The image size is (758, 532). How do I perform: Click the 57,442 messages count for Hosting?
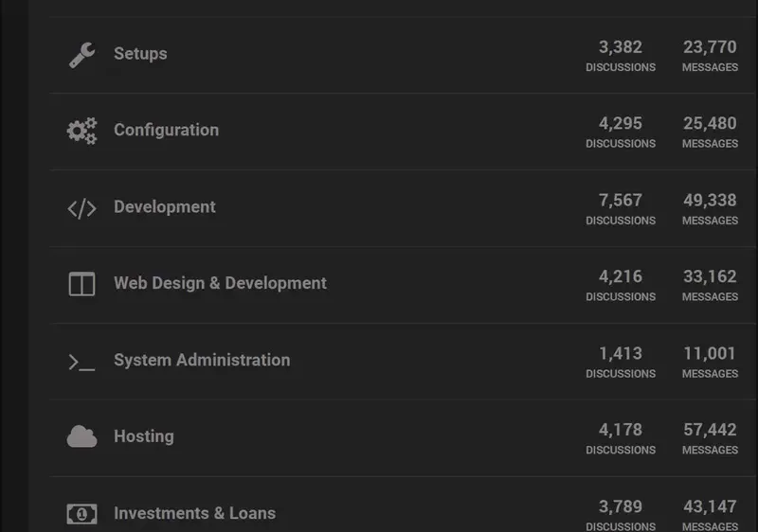click(x=710, y=430)
